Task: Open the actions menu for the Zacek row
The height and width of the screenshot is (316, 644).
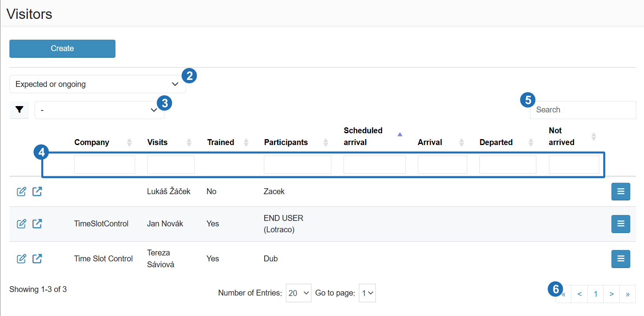Action: (x=620, y=191)
